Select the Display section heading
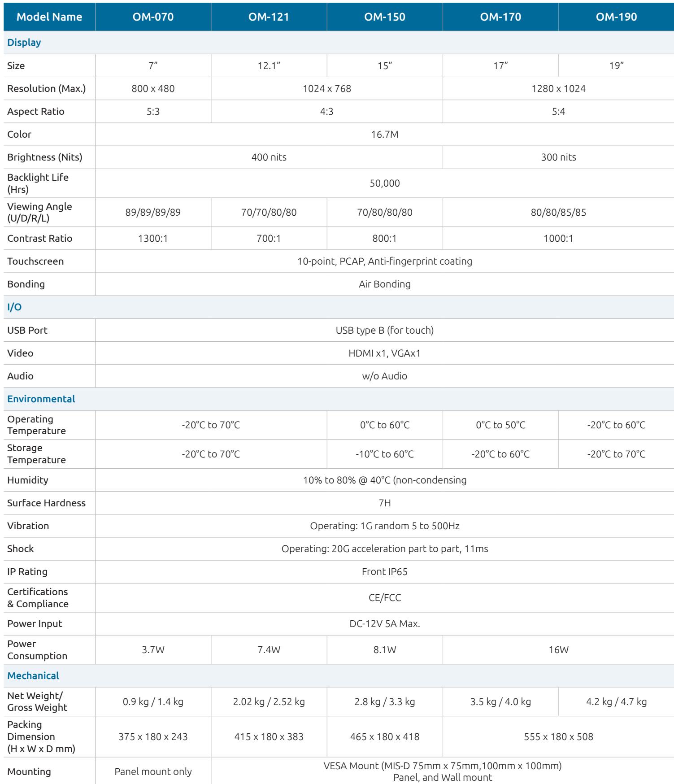This screenshot has height=784, width=674. tap(24, 43)
